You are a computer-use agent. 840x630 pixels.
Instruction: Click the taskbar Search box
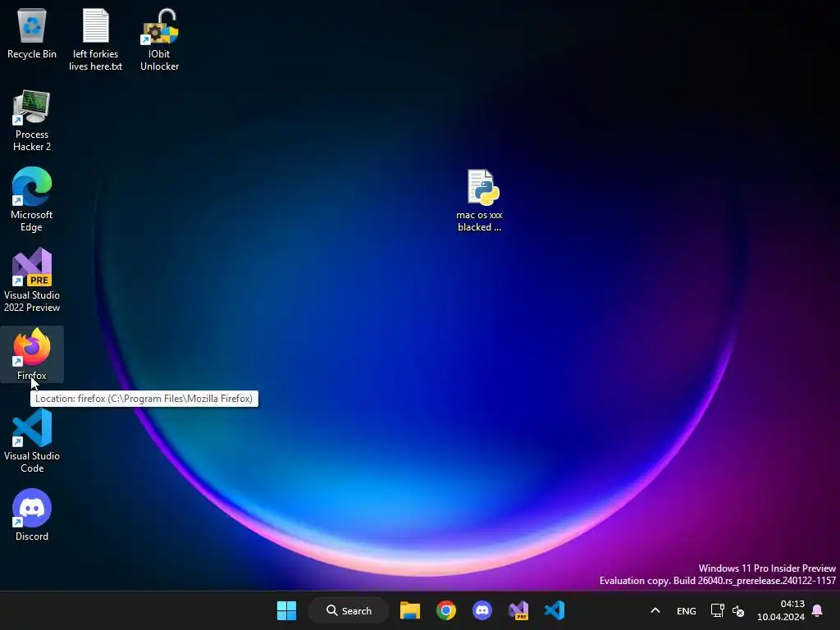coord(349,610)
